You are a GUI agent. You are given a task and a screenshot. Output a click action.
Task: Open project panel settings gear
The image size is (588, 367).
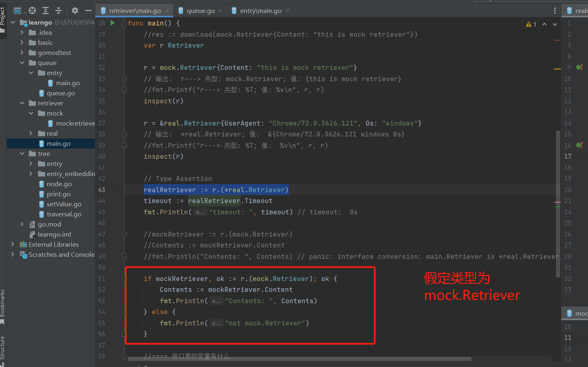click(75, 10)
